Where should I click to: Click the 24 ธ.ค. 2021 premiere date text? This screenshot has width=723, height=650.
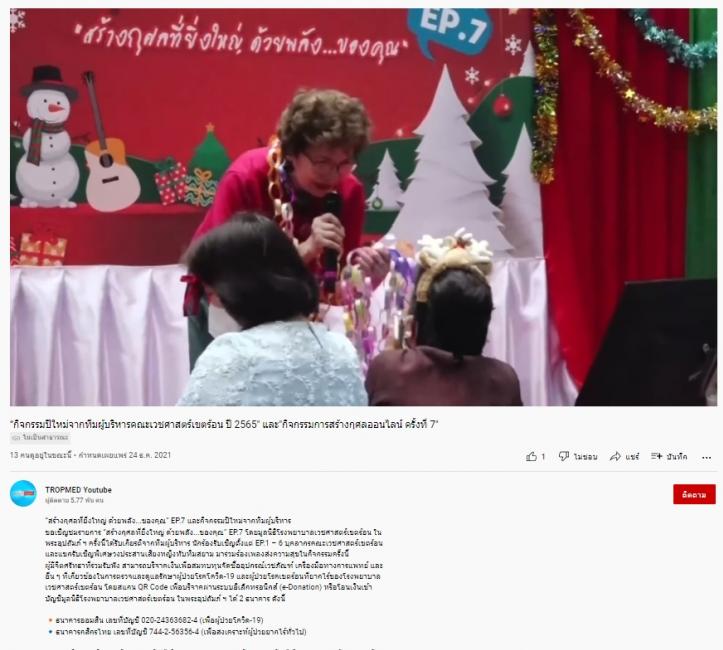pyautogui.click(x=150, y=455)
